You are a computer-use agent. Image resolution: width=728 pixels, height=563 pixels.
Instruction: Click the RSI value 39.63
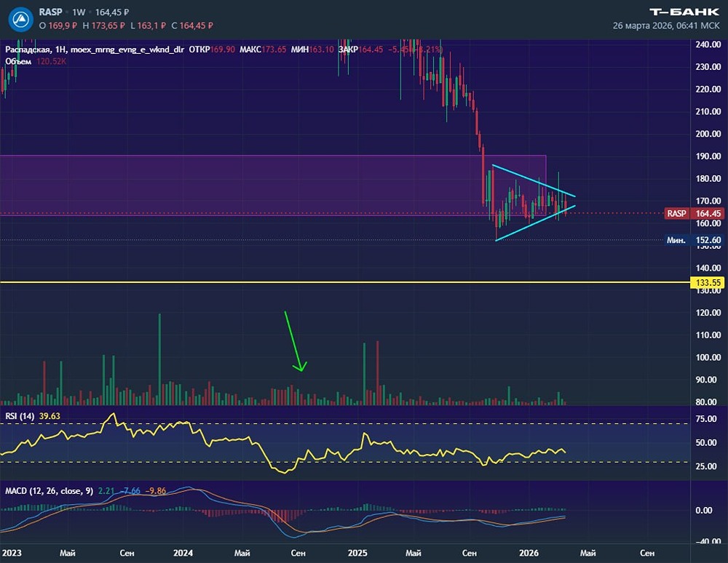coord(50,416)
